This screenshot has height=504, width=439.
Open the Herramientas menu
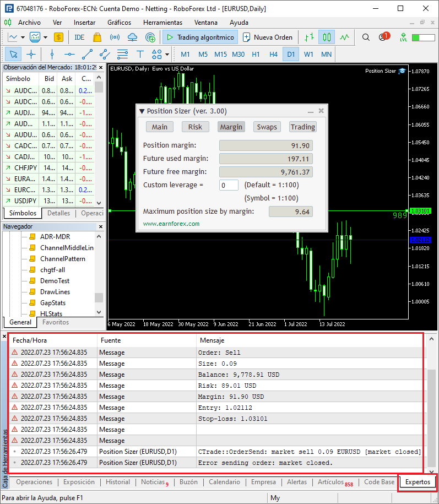click(162, 23)
